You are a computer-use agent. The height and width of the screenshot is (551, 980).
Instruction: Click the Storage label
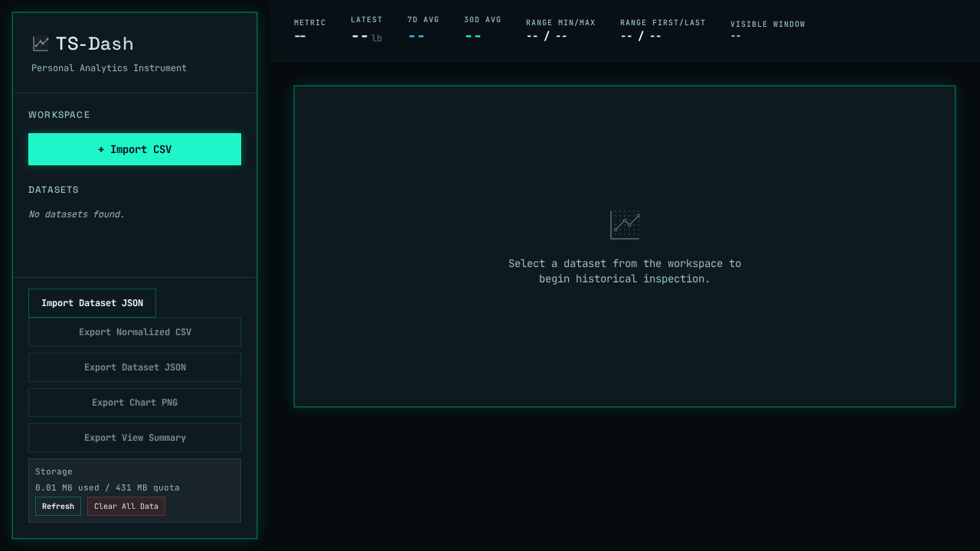54,471
